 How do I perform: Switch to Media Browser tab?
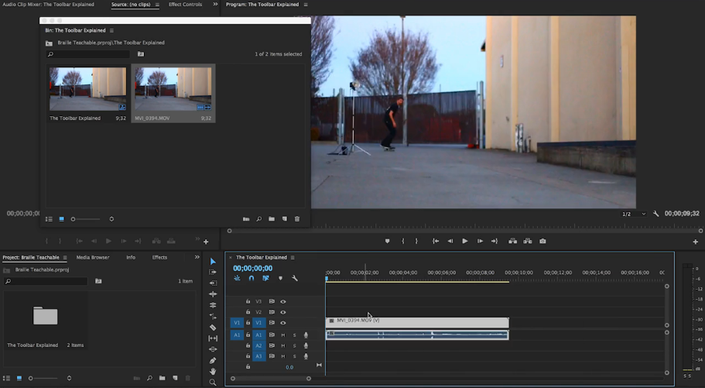[x=93, y=258]
